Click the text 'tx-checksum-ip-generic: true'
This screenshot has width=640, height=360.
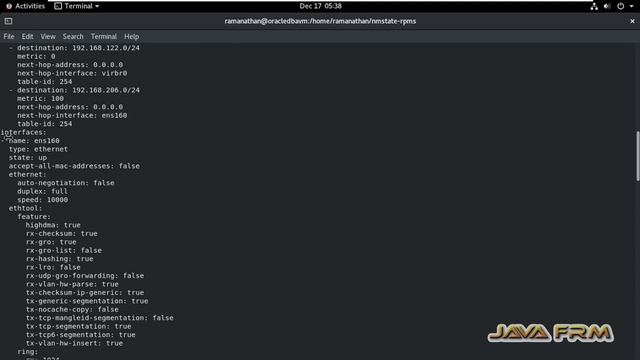click(85, 293)
